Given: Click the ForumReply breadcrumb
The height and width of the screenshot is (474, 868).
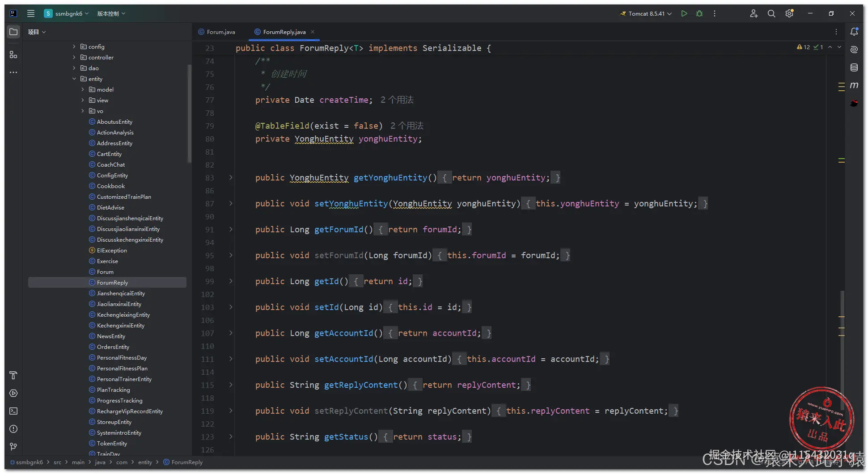Looking at the screenshot, I should pyautogui.click(x=183, y=462).
